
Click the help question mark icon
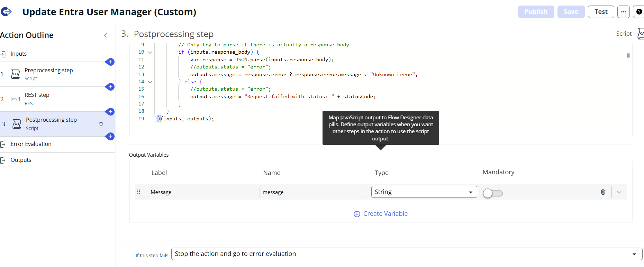pos(639,12)
